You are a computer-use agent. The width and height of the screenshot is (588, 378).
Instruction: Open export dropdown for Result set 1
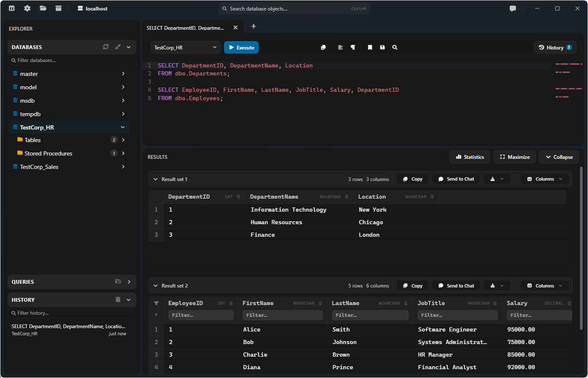pos(497,179)
